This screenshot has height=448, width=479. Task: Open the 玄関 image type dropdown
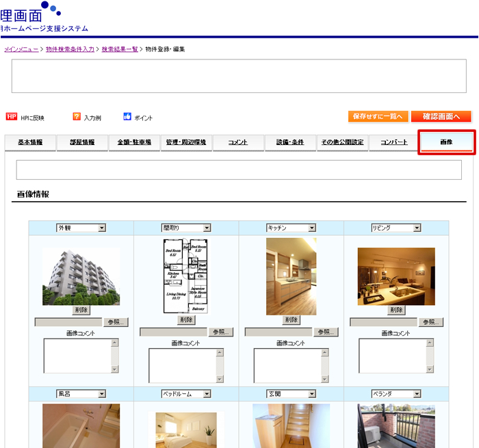tap(291, 394)
